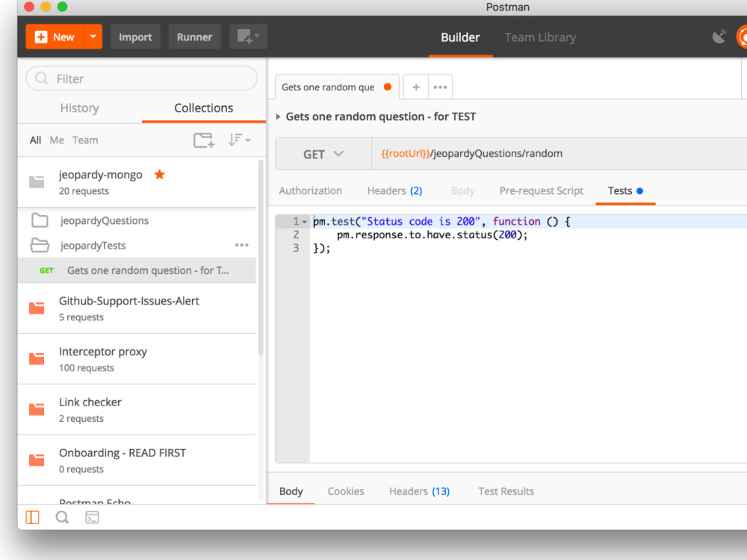Click the Link checker folder icon

(x=37, y=409)
